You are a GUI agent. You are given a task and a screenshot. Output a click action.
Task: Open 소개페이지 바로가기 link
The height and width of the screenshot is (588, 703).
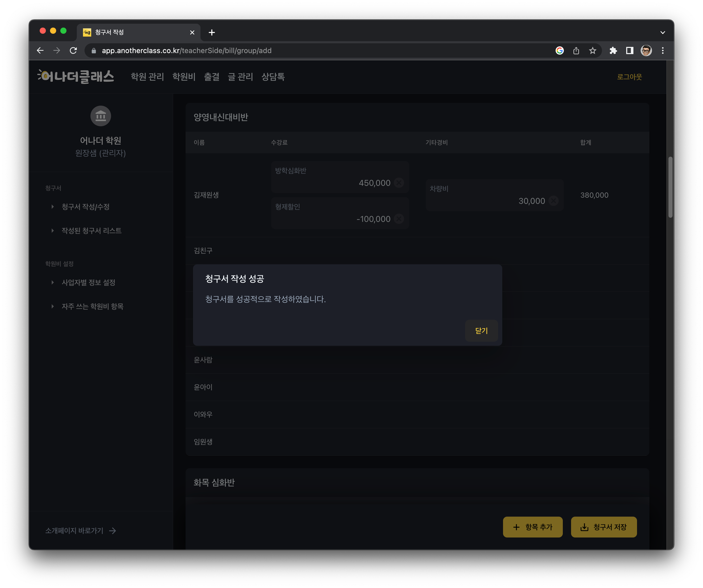(80, 530)
